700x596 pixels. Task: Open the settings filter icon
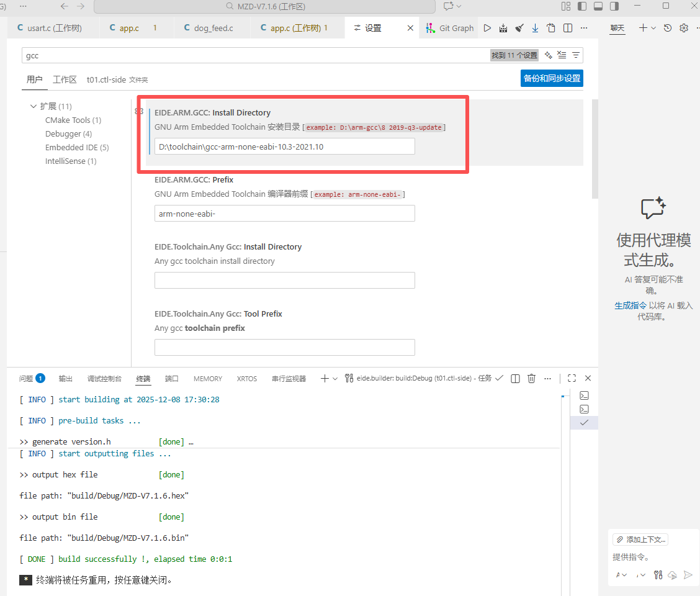point(576,55)
